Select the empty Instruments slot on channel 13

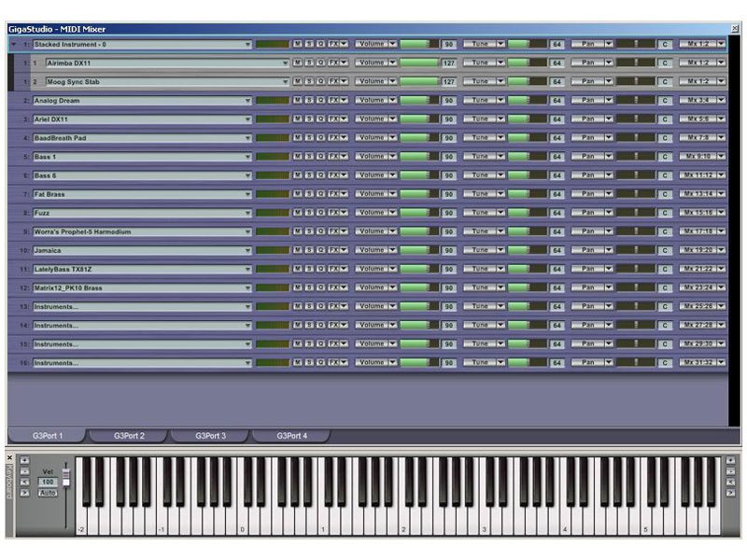pos(138,306)
